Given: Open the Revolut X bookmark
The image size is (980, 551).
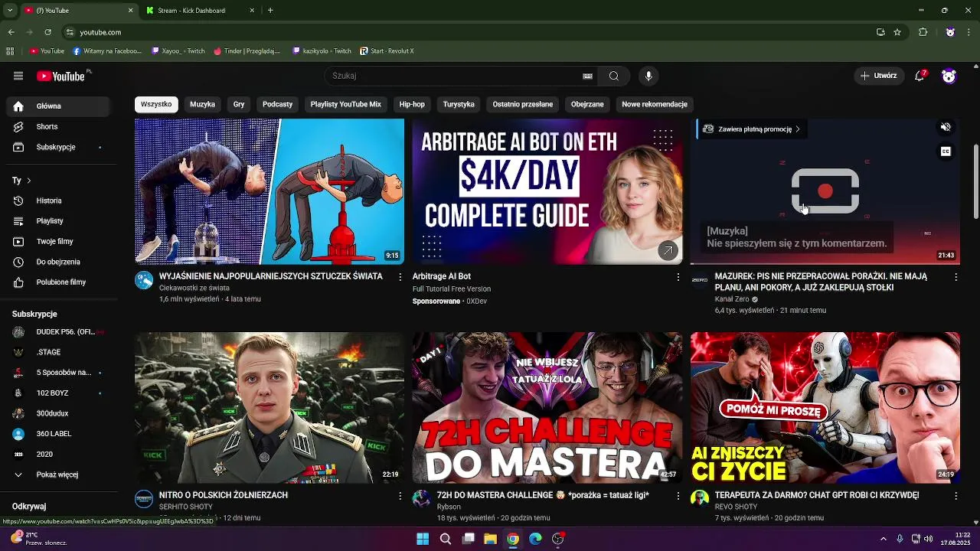Looking at the screenshot, I should 386,51.
